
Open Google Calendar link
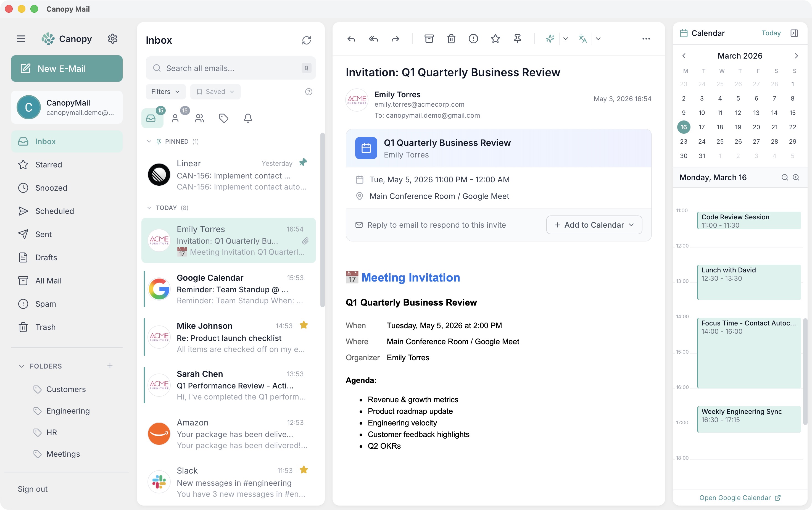point(740,498)
